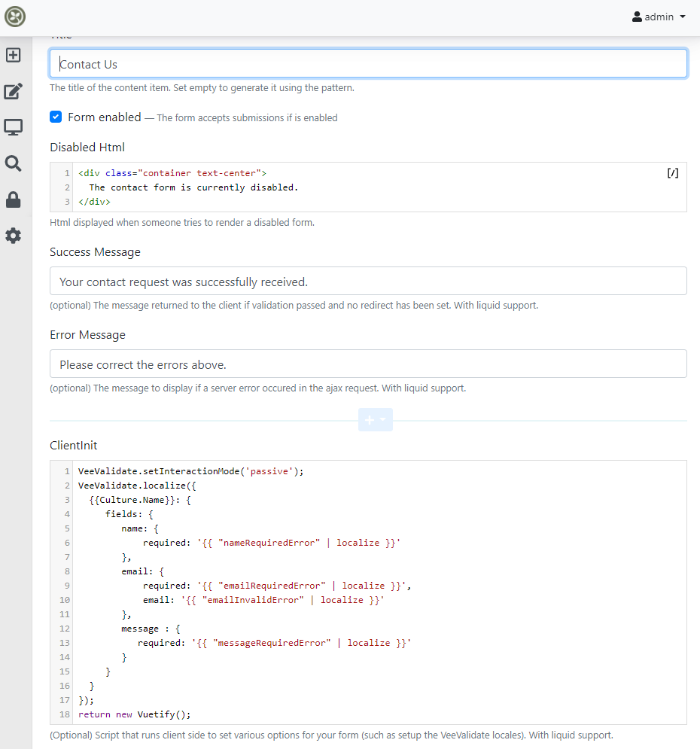The image size is (700, 749).
Task: Click the admin user icon
Action: coord(637,17)
